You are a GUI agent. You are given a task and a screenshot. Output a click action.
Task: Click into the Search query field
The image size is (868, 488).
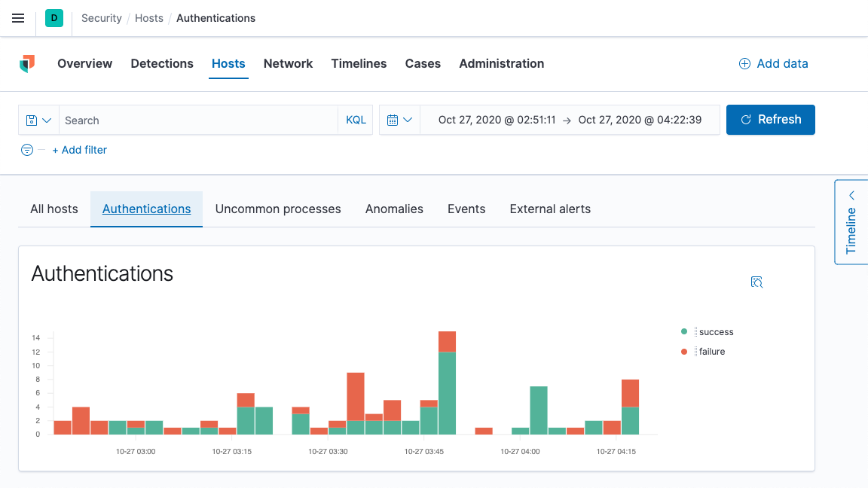[198, 120]
